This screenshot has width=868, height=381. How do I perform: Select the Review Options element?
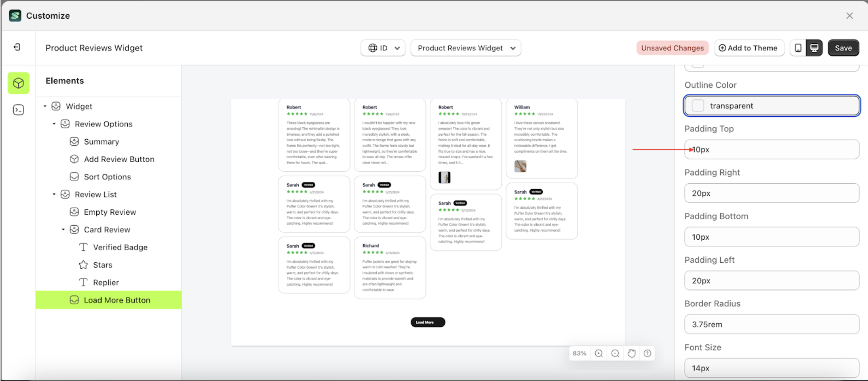click(x=104, y=124)
